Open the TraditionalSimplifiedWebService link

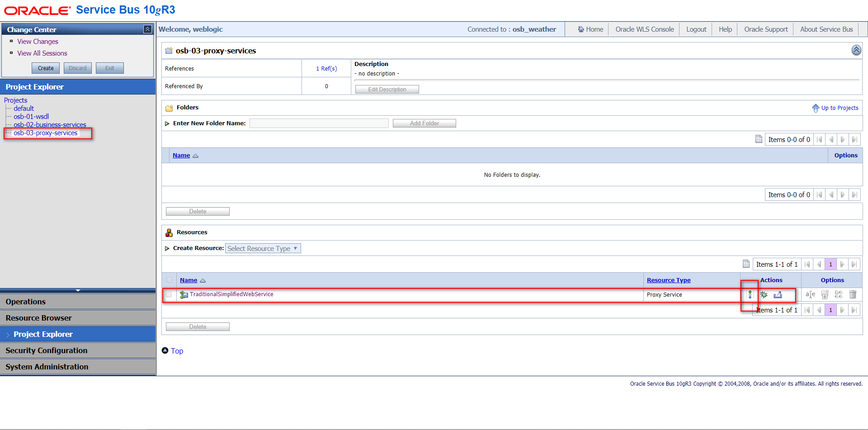pos(231,294)
